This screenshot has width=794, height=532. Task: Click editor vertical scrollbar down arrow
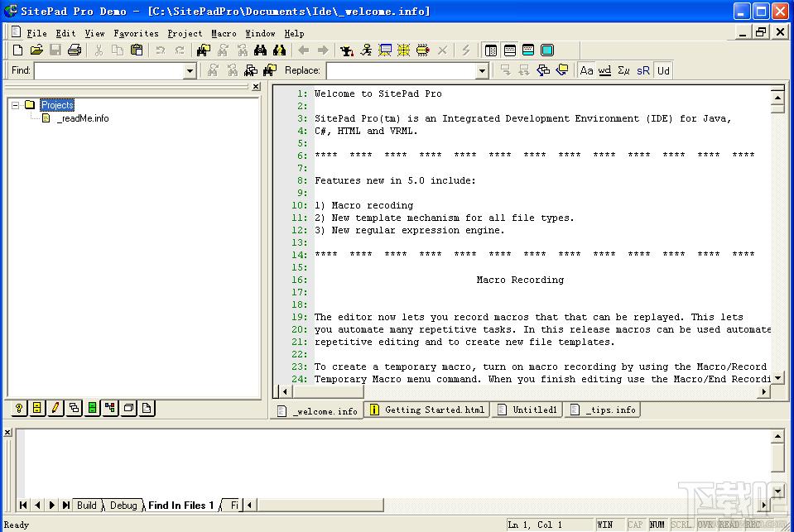[777, 377]
